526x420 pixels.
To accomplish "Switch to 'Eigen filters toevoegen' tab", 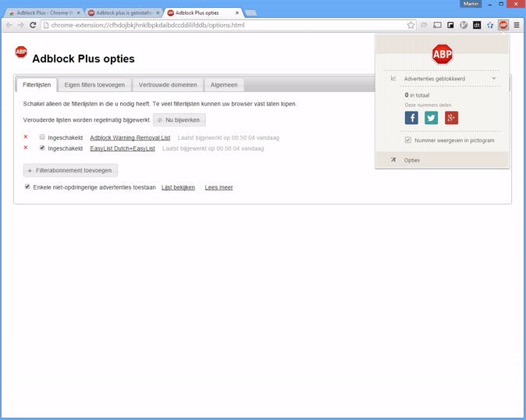I will point(94,85).
